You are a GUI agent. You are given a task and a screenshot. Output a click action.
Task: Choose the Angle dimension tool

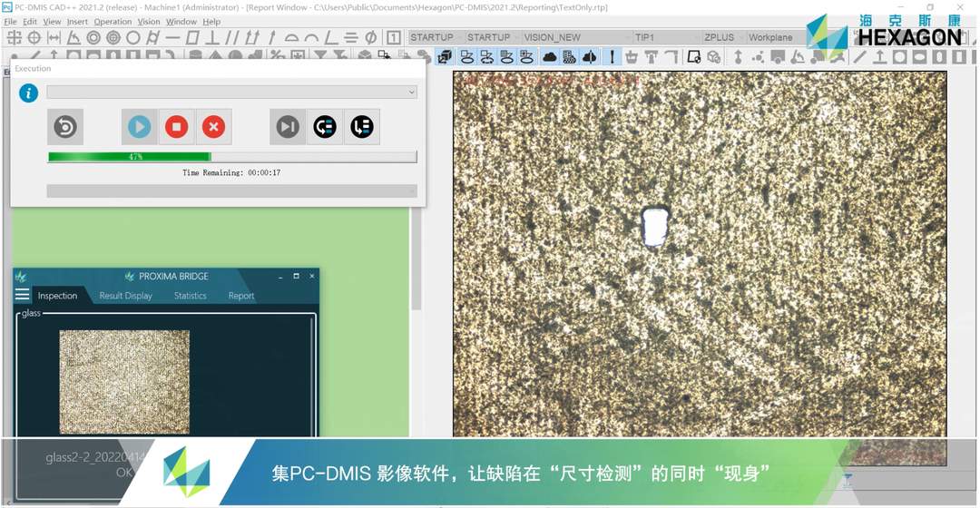point(73,37)
